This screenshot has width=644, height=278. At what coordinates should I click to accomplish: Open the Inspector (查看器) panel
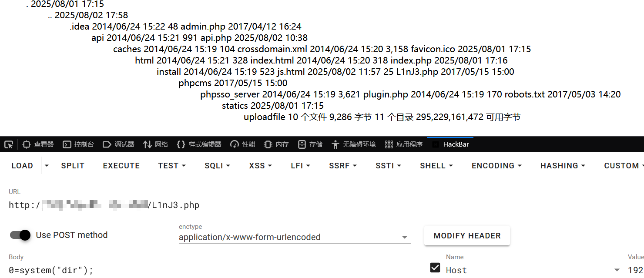click(38, 144)
